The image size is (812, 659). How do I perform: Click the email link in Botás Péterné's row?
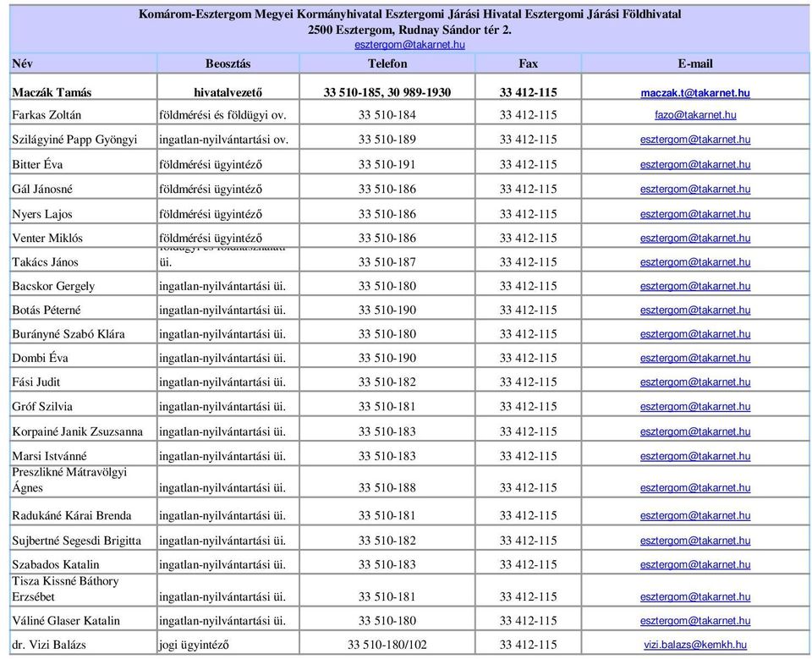coord(695,310)
